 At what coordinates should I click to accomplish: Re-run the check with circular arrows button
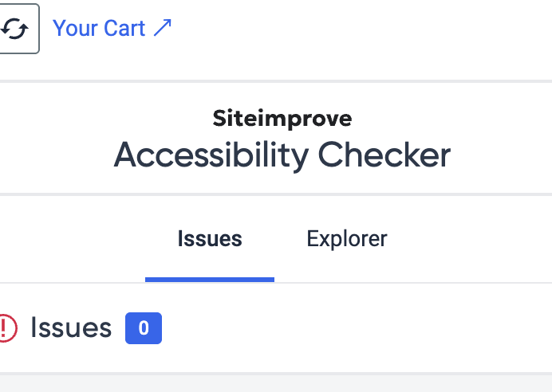(14, 29)
